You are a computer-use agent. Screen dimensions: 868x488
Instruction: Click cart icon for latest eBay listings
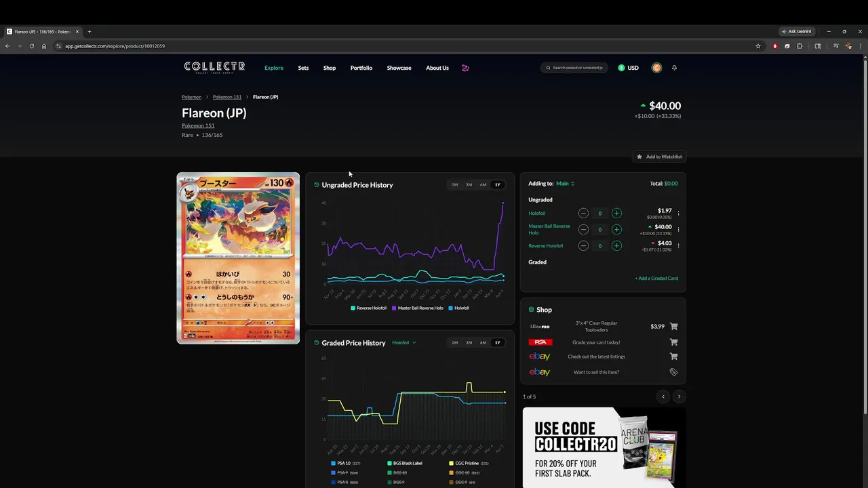[x=673, y=357]
